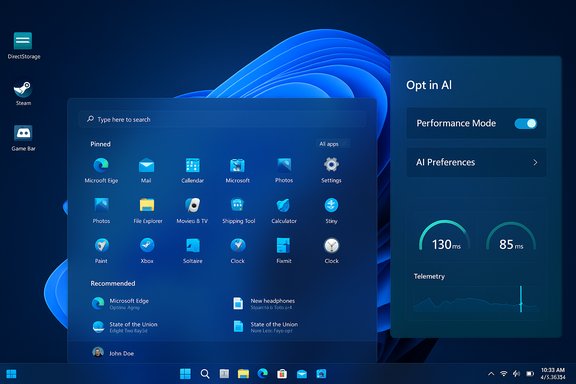Viewport: 576px width, 384px height.
Task: Open State of the Union Edge item
Action: click(x=125, y=327)
